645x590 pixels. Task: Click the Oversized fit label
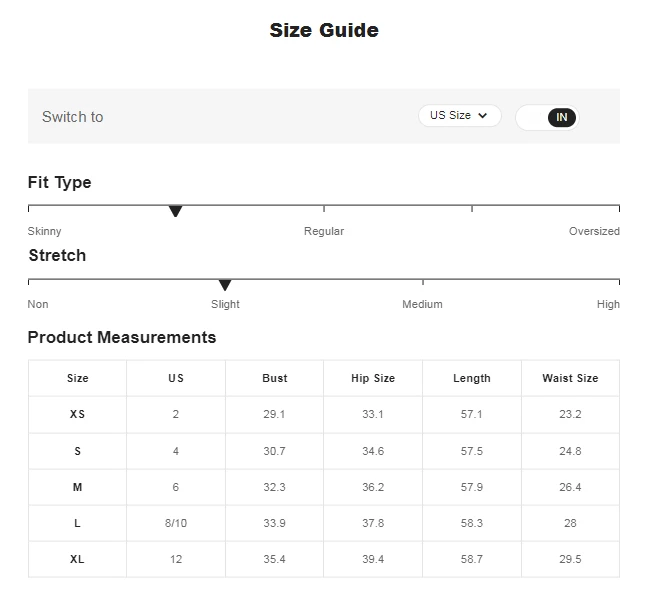tap(594, 231)
